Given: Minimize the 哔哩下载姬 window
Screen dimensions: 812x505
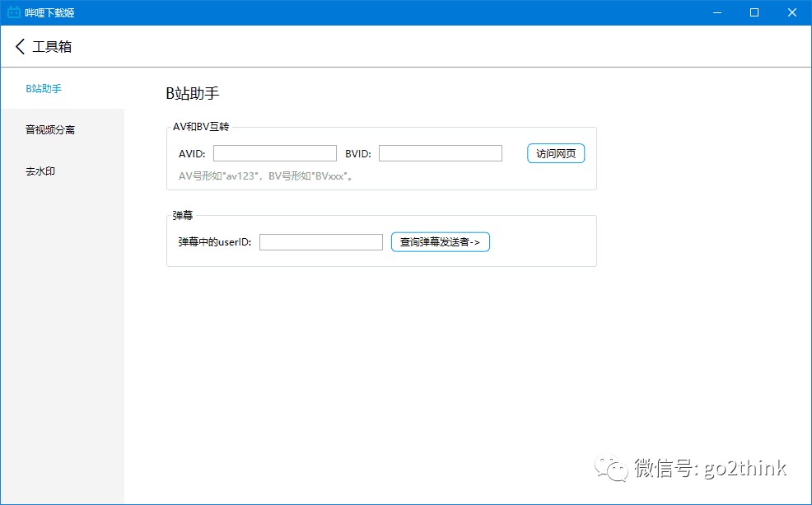Looking at the screenshot, I should coord(717,12).
